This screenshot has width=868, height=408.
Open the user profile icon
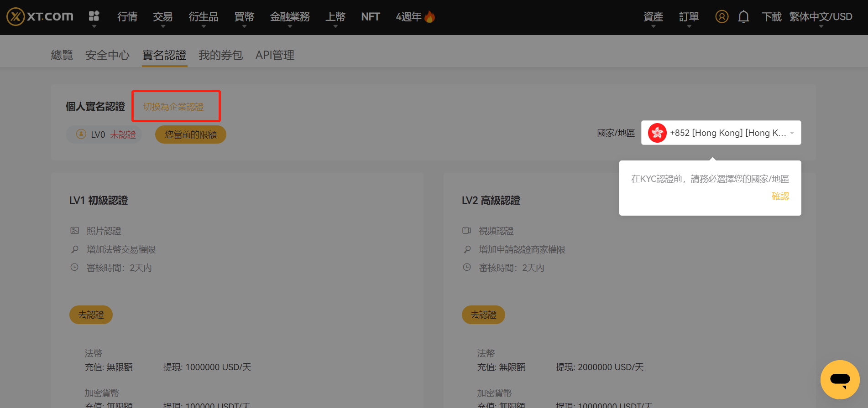point(722,17)
